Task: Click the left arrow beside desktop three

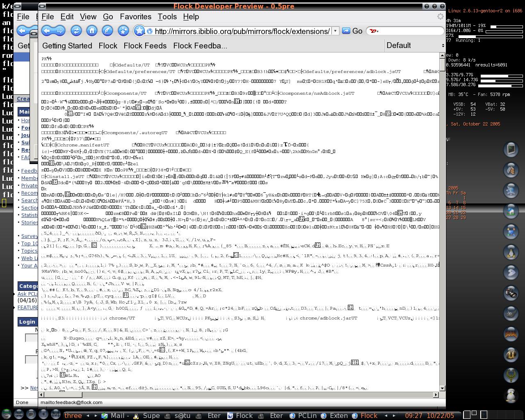Action: (x=88, y=415)
